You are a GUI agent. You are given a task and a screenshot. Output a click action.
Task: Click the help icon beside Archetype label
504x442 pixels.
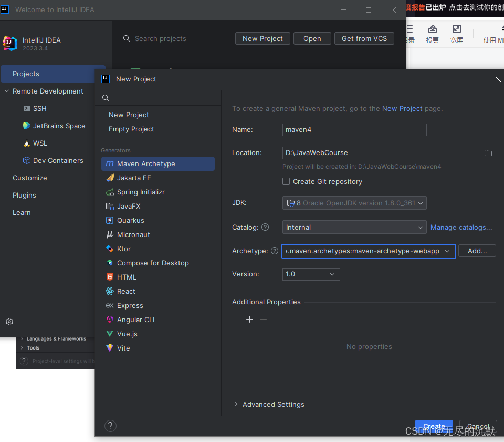(x=275, y=251)
